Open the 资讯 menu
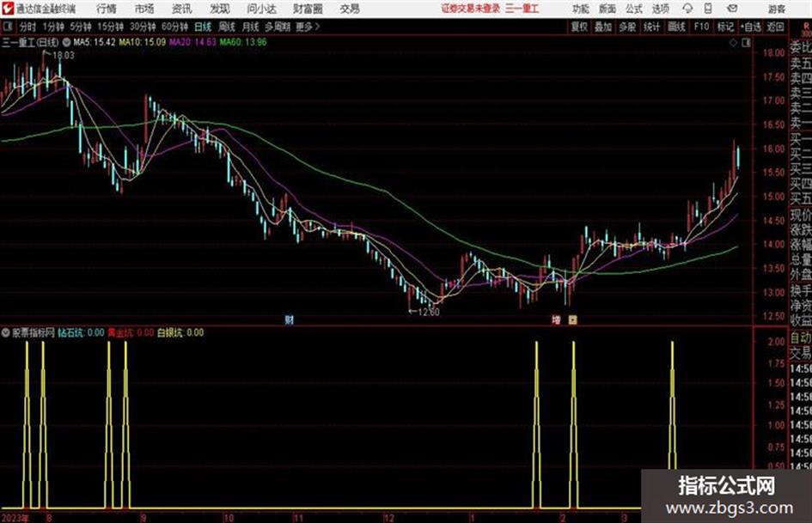Viewport: 812px width, 523px height. (182, 9)
